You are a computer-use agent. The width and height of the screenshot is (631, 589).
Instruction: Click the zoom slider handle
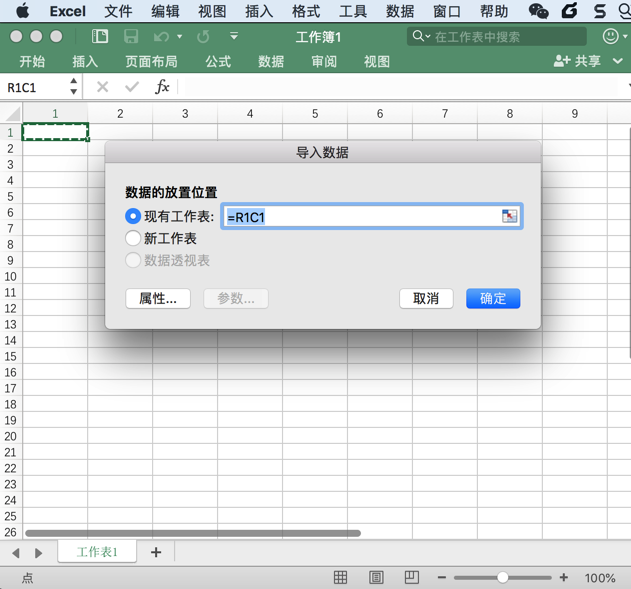point(502,578)
